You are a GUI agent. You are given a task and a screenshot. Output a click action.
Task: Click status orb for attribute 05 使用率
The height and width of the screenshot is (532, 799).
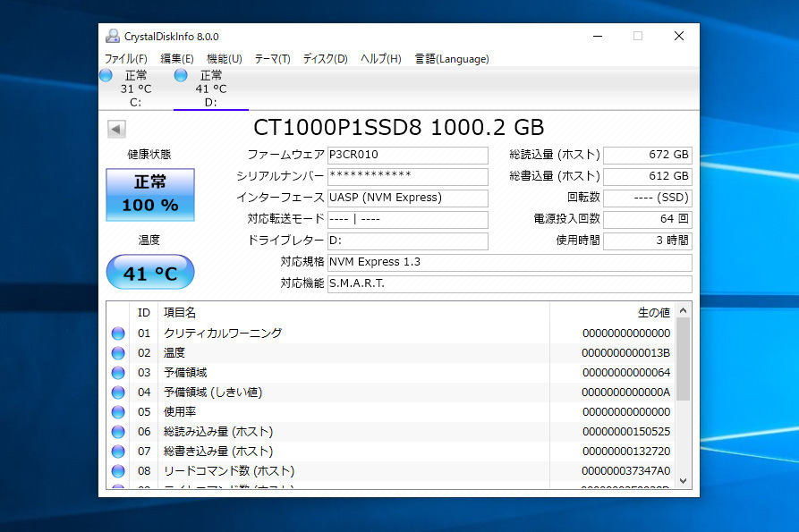[118, 412]
